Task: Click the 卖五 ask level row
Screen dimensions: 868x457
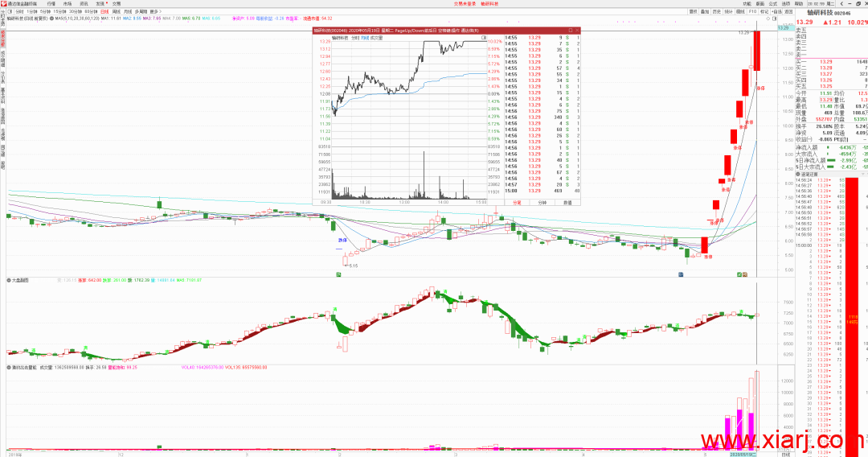Action: [832, 31]
